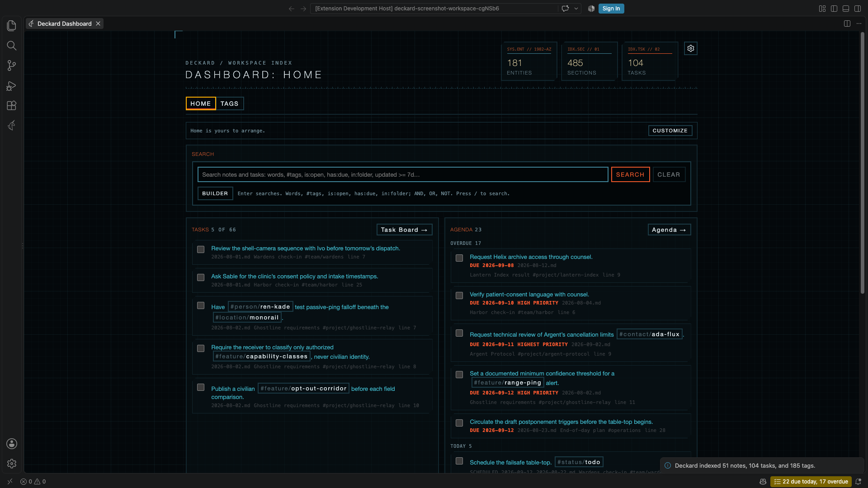Click the dashboard settings gear icon
The image size is (868, 488).
[x=690, y=48]
